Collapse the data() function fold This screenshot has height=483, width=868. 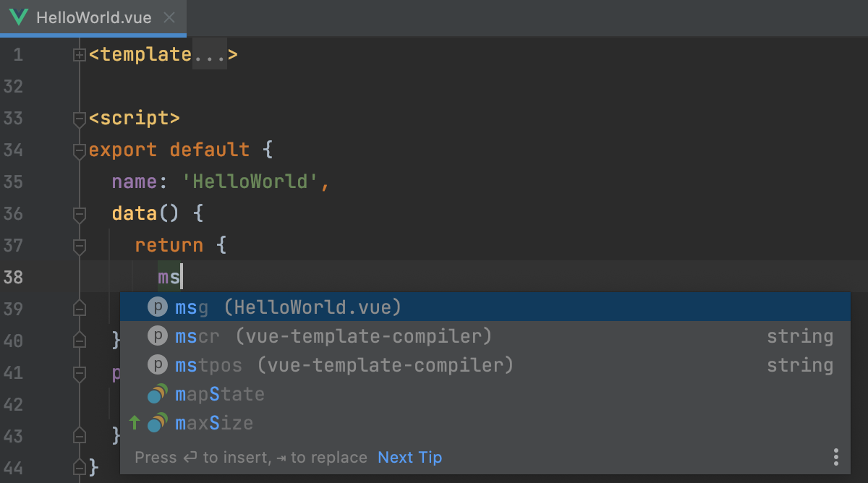point(78,215)
